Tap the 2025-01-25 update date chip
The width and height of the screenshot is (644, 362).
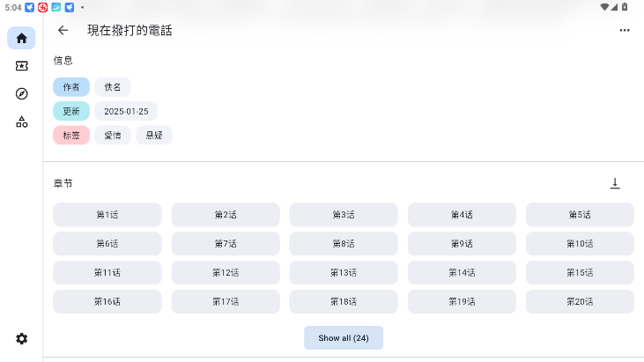tap(126, 111)
